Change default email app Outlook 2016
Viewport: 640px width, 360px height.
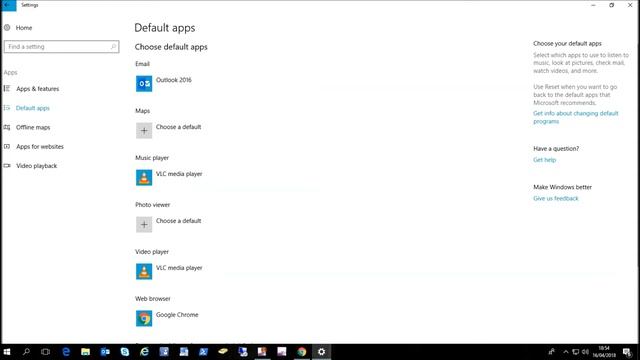pyautogui.click(x=173, y=80)
